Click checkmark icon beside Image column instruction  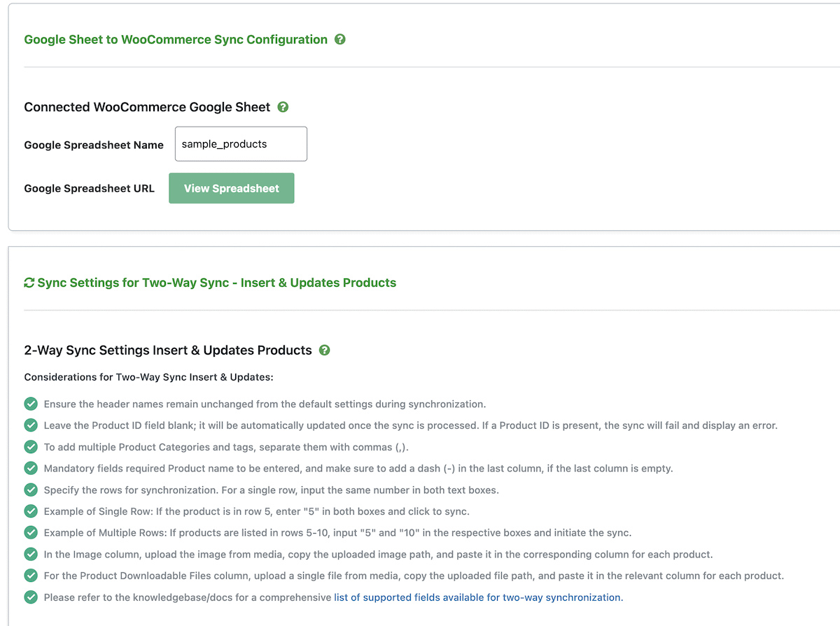tap(31, 554)
